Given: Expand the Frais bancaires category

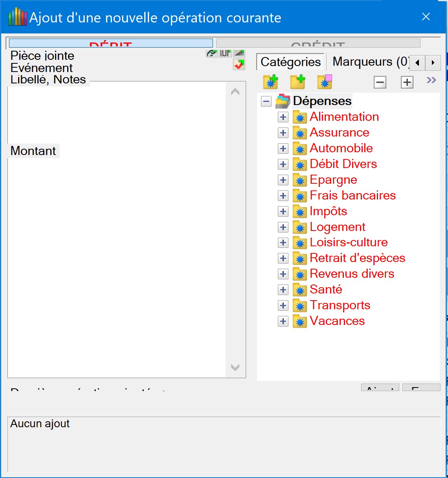Looking at the screenshot, I should click(x=283, y=196).
